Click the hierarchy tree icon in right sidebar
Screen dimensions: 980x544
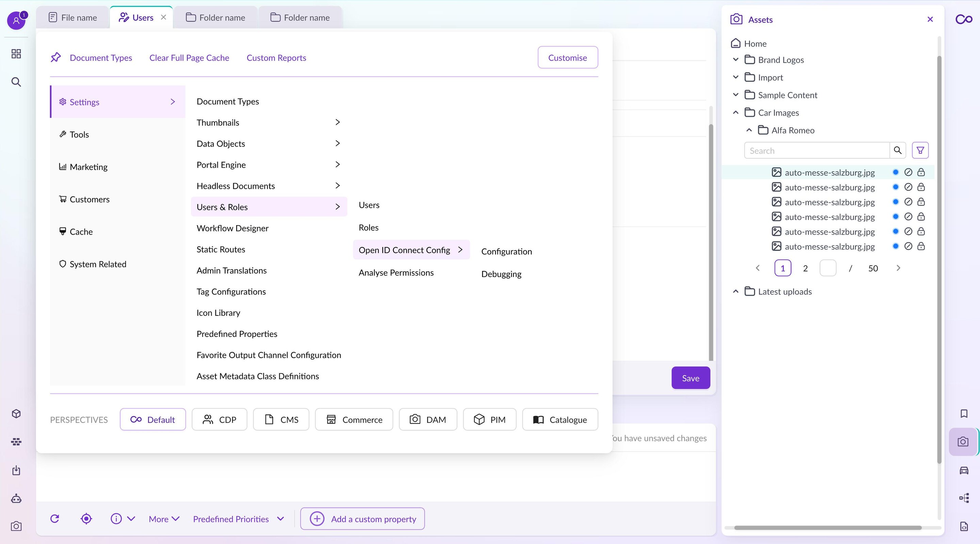click(x=964, y=498)
